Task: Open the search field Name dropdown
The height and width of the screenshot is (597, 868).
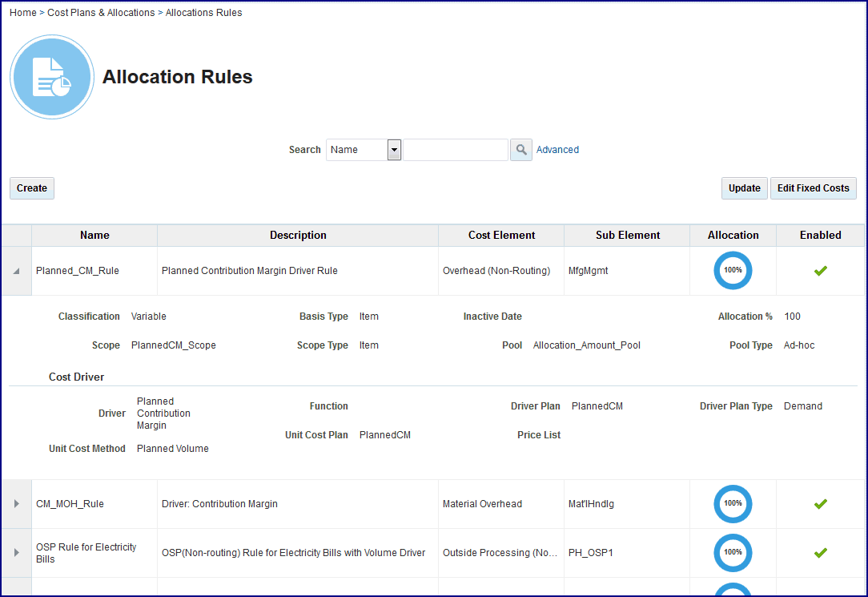Action: click(x=394, y=150)
